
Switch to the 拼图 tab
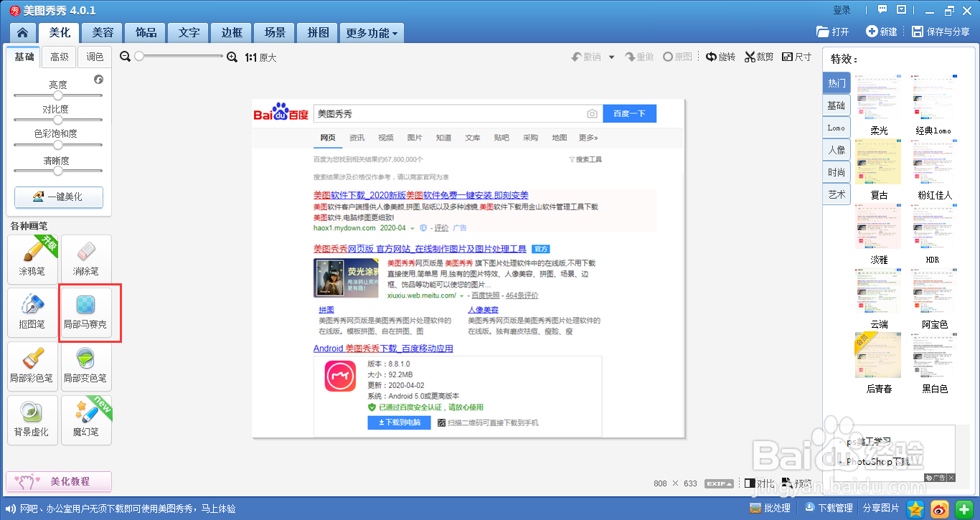[x=318, y=33]
